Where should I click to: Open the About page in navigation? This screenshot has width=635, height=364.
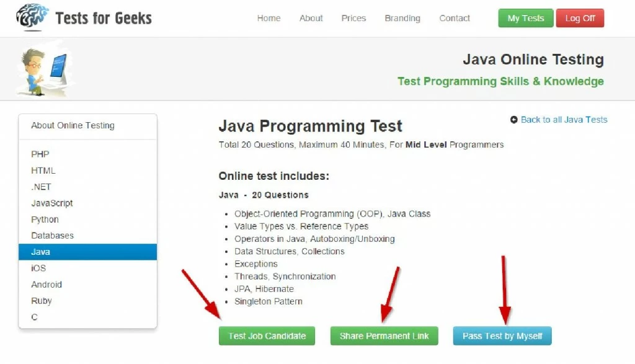click(x=311, y=18)
